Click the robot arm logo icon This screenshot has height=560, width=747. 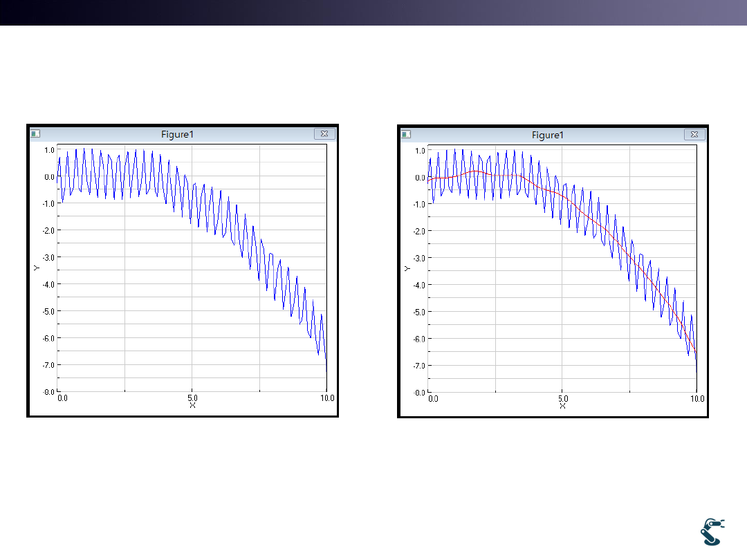[x=712, y=532]
